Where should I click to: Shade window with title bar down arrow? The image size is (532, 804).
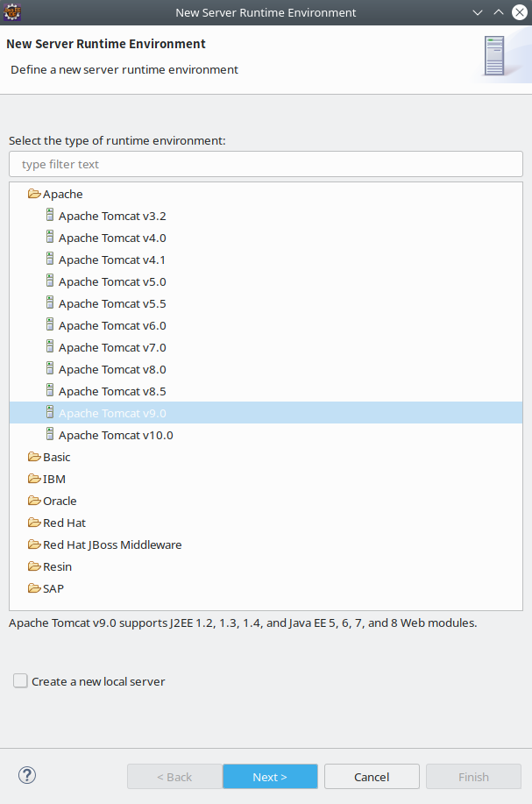pyautogui.click(x=478, y=12)
